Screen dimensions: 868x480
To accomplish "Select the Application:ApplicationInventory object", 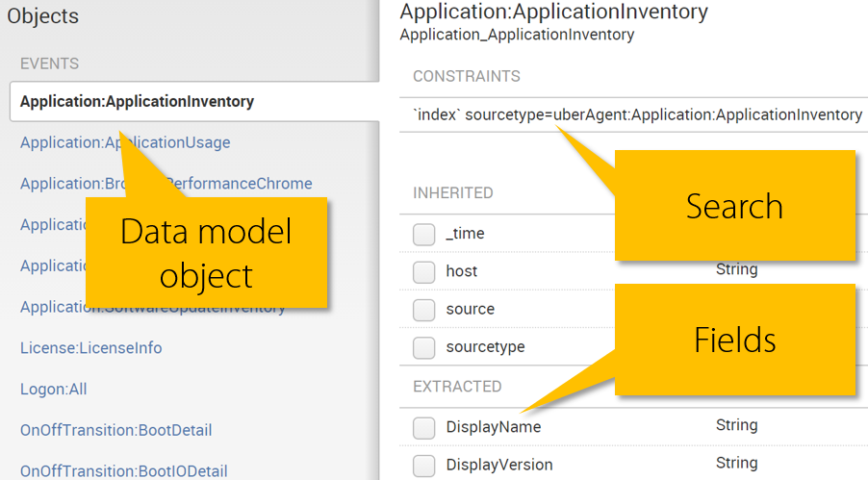I will coord(193,101).
